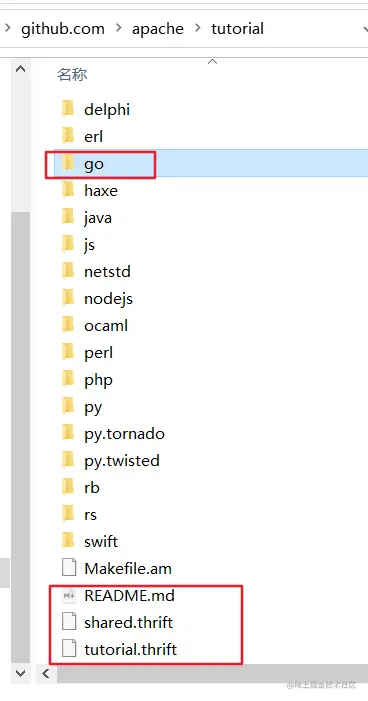Select the py folder icon
This screenshot has height=701, width=368.
(x=68, y=405)
